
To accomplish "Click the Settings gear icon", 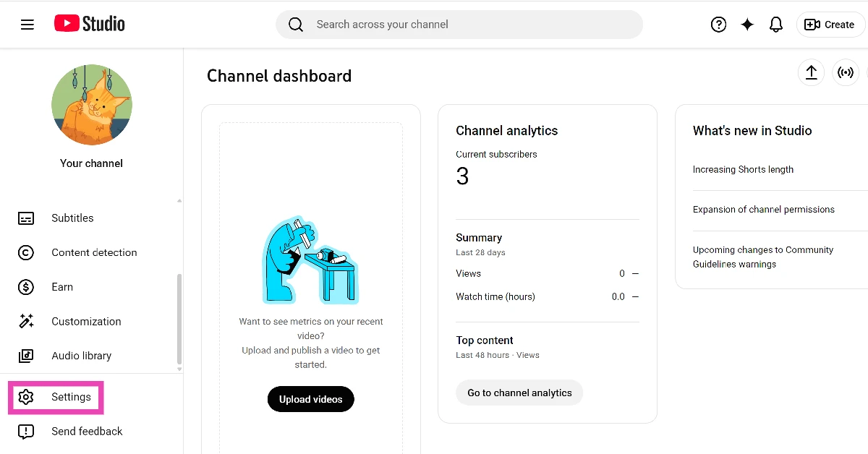I will click(x=26, y=397).
